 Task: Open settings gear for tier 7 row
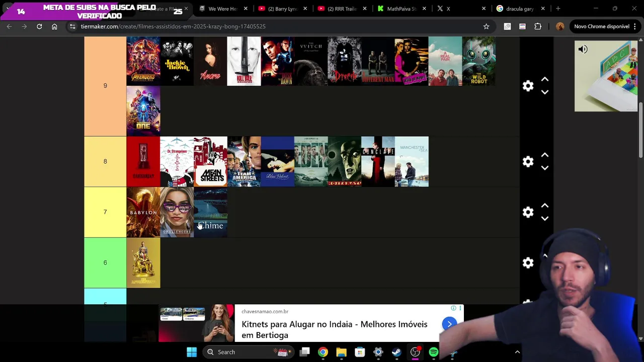click(x=528, y=212)
